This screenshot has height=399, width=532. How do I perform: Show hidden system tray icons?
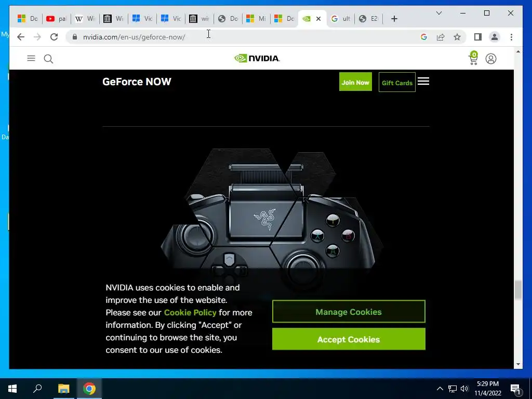click(440, 389)
